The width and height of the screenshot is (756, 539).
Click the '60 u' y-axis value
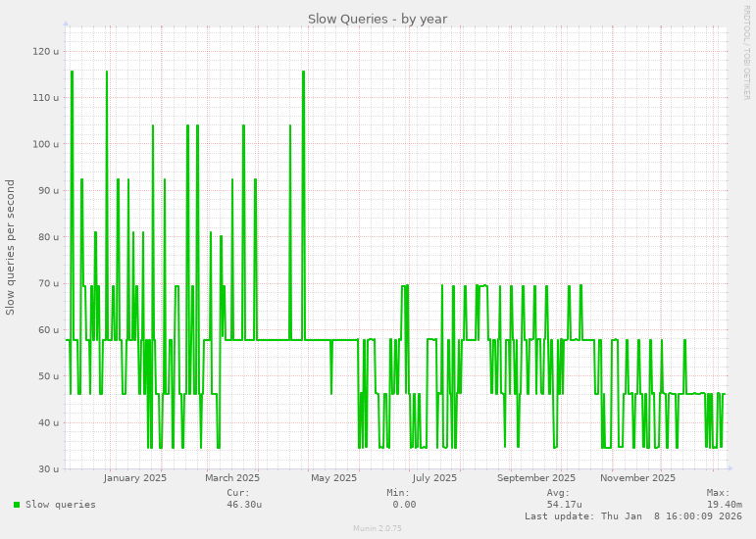tap(49, 330)
